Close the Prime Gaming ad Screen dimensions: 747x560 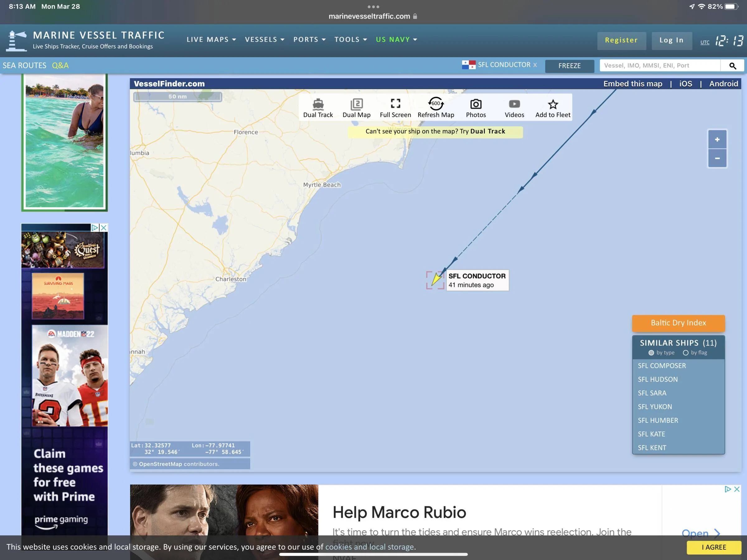104,227
